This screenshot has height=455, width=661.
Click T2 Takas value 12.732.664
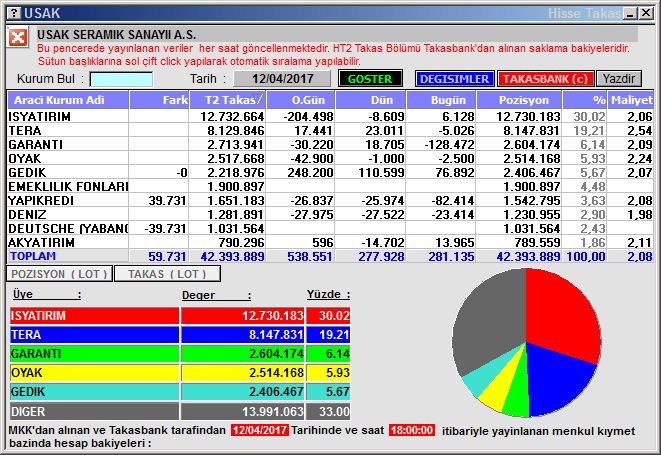(x=232, y=116)
